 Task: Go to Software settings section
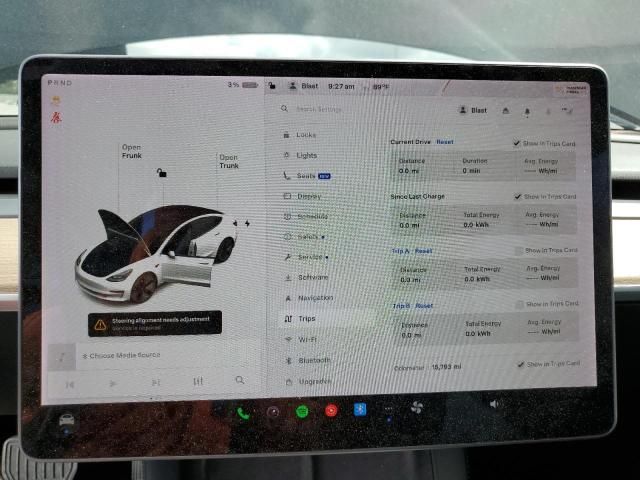[x=312, y=277]
